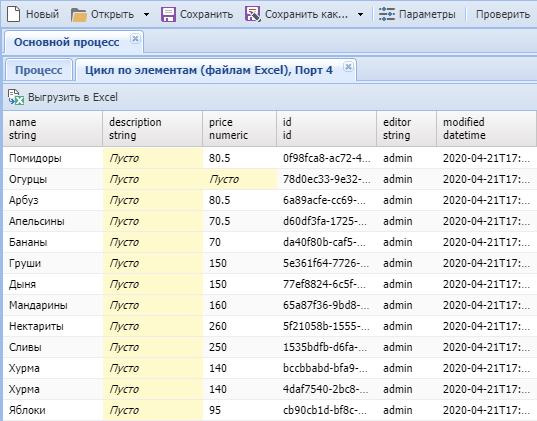The width and height of the screenshot is (537, 421).
Task: Expand the Сохранить как dropdown arrow
Action: click(x=360, y=15)
